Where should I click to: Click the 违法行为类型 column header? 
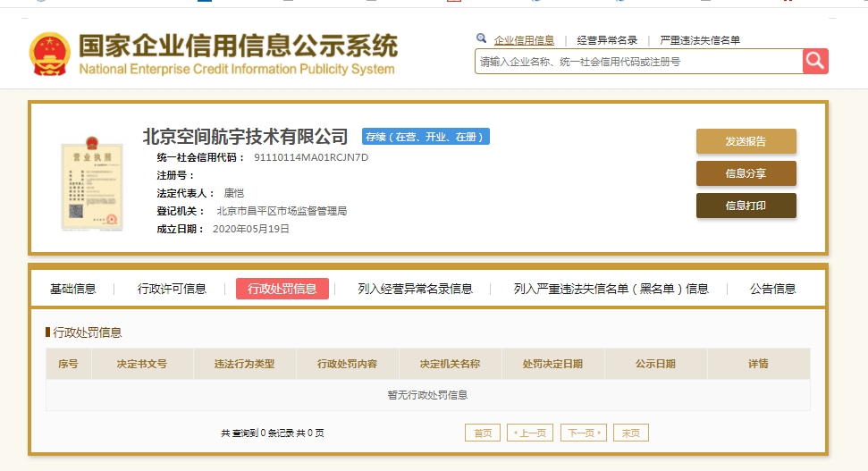(245, 364)
